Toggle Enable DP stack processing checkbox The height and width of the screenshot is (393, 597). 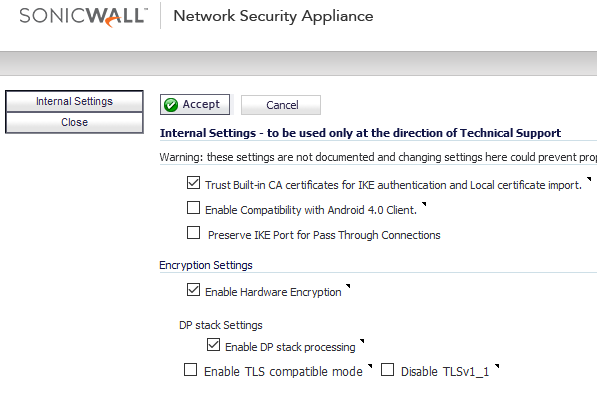[213, 345]
